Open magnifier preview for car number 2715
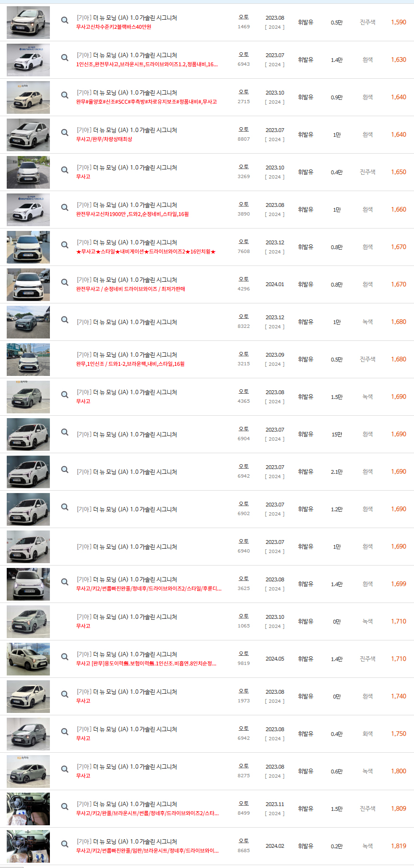This screenshot has width=414, height=868. 65,95
